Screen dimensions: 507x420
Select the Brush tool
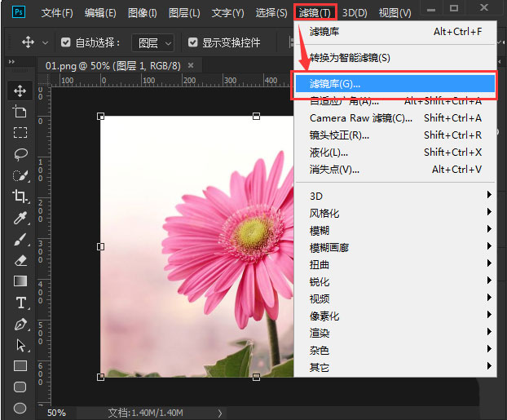(x=20, y=239)
